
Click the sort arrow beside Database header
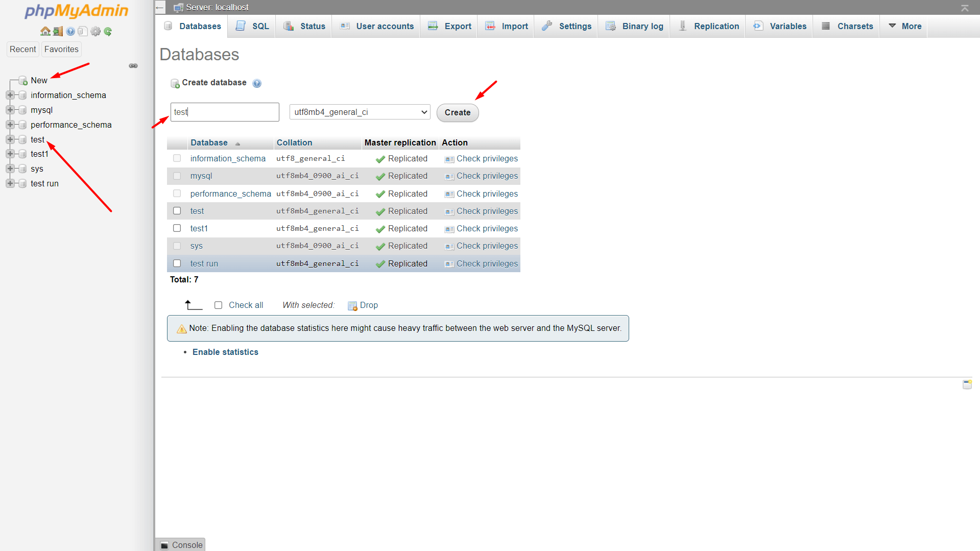point(237,143)
